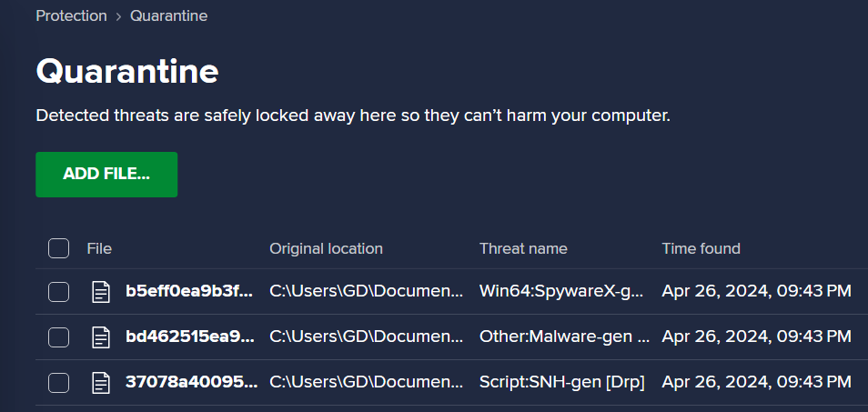
Task: Open the b5eff0ea9b3f file name
Action: [189, 291]
